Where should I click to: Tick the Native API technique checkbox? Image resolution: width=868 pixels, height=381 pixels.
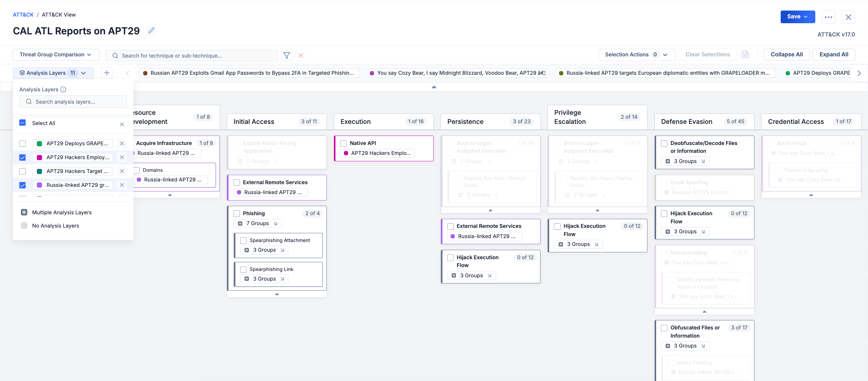(x=343, y=143)
